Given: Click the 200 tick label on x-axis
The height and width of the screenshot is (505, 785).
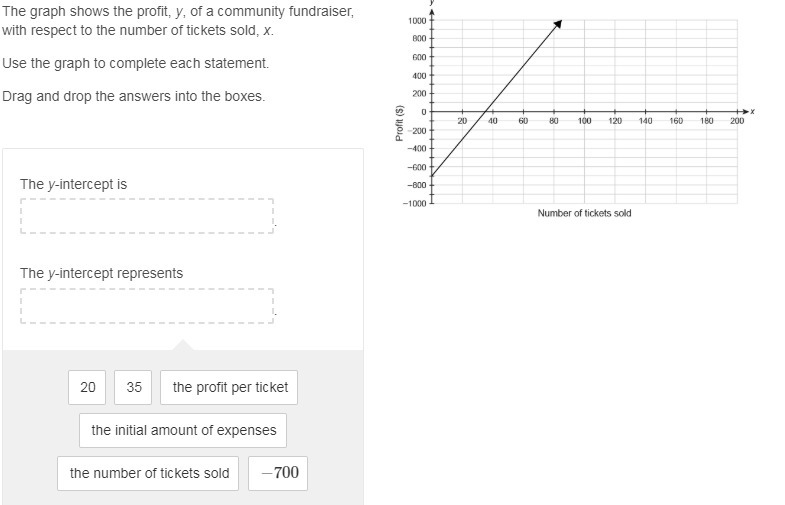Looking at the screenshot, I should pyautogui.click(x=737, y=121).
